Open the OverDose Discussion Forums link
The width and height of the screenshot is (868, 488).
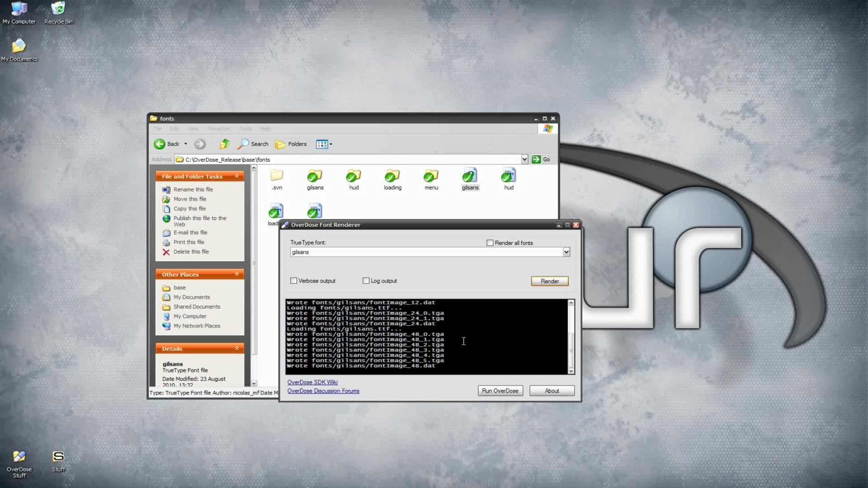tap(323, 391)
